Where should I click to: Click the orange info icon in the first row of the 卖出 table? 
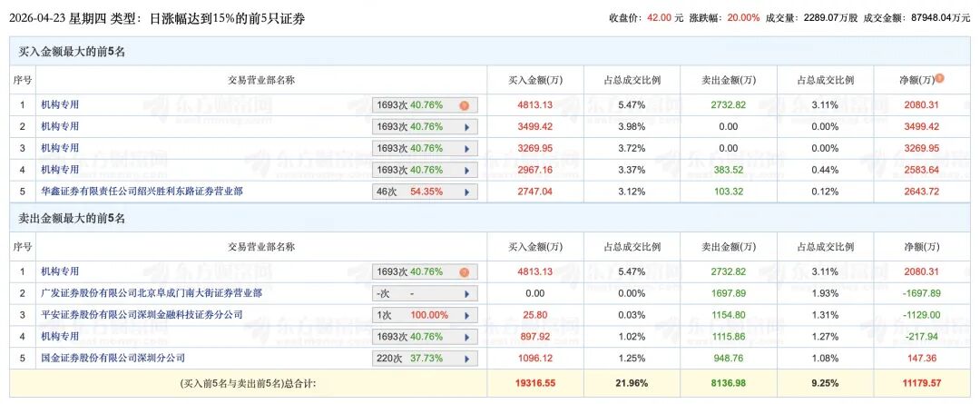tap(465, 271)
